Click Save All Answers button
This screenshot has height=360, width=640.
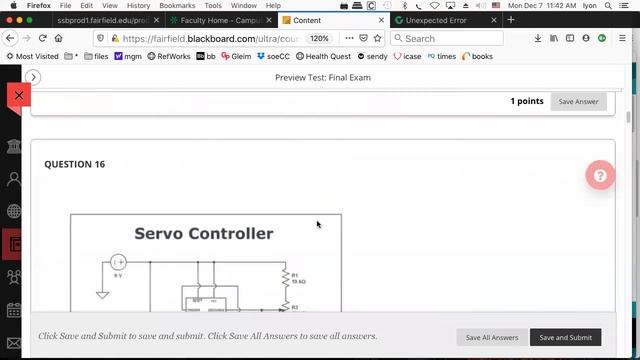click(492, 338)
